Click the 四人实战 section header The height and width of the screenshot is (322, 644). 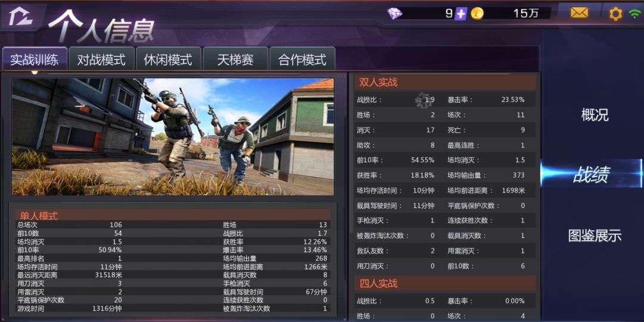click(x=445, y=283)
